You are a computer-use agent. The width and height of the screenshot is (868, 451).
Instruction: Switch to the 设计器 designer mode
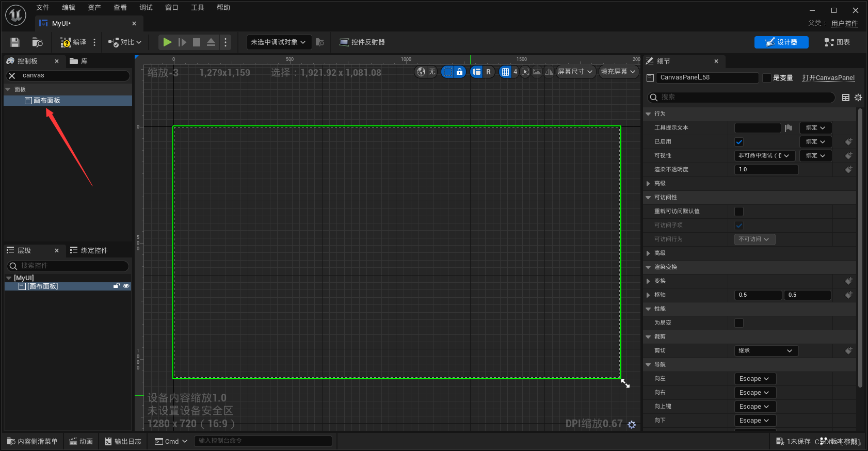(781, 42)
